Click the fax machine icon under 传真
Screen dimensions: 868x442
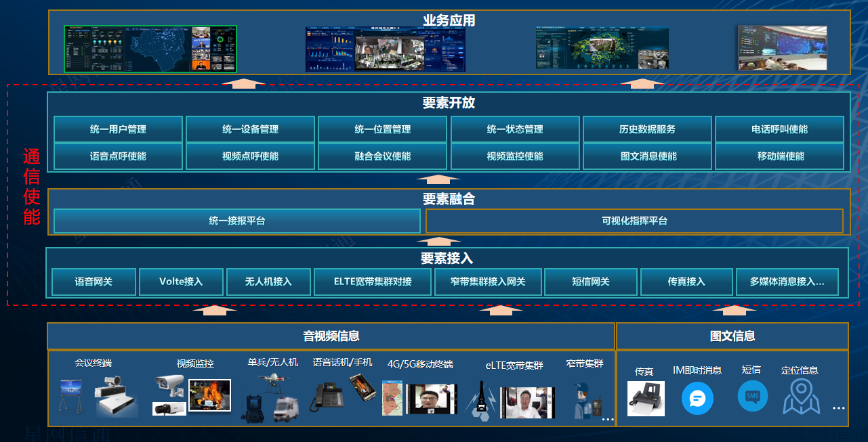pos(646,399)
